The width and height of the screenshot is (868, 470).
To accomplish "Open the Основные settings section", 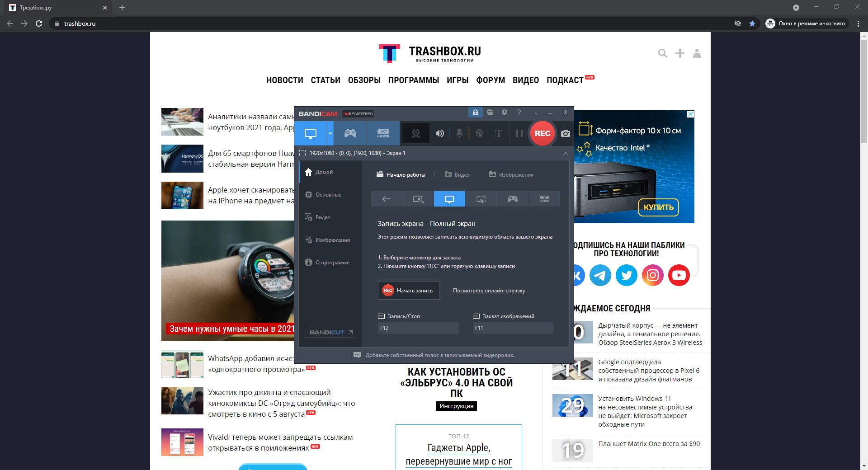I will pyautogui.click(x=330, y=195).
